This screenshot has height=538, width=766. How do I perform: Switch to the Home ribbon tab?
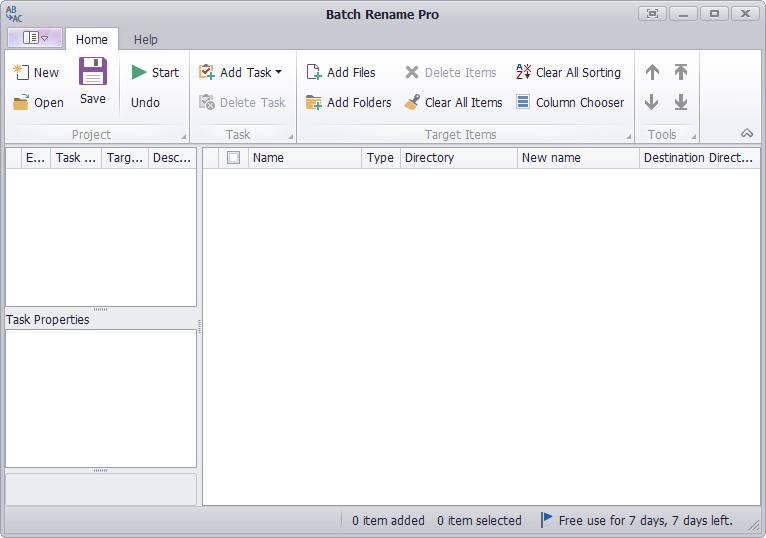click(92, 40)
